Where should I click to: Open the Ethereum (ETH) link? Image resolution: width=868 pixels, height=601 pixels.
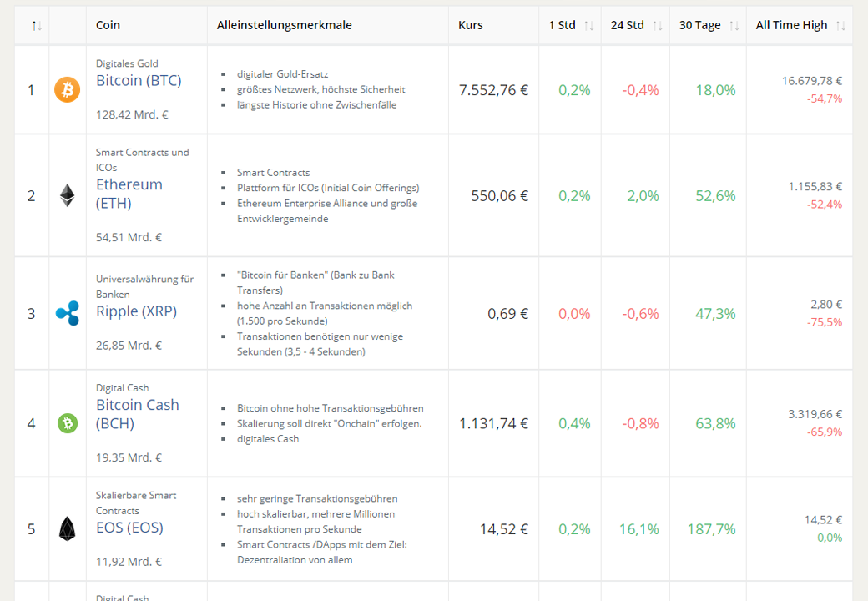pos(129,194)
